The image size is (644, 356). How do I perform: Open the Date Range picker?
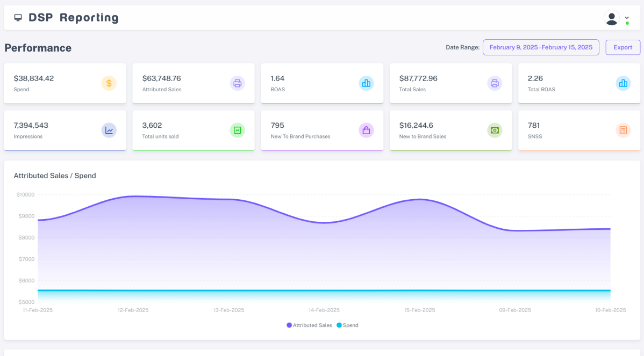click(x=541, y=48)
